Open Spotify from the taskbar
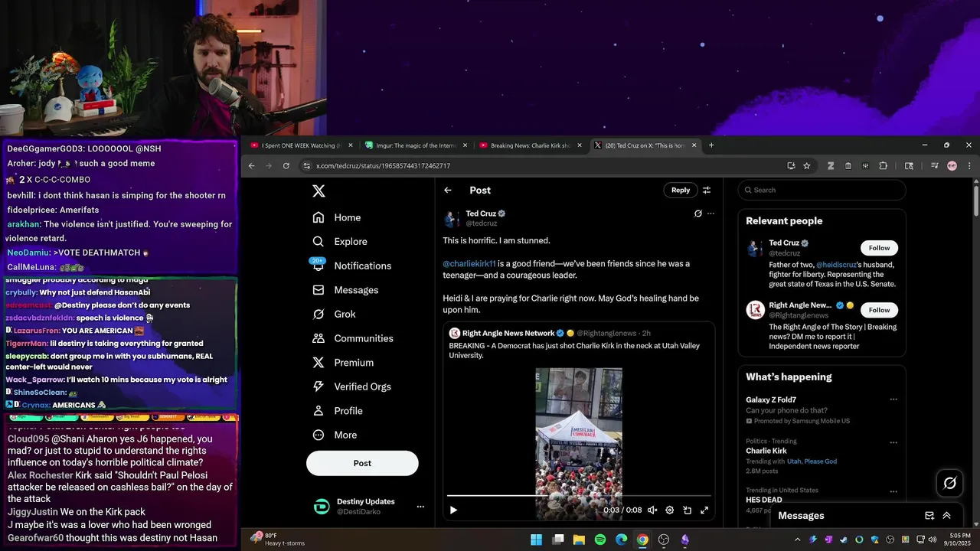The image size is (980, 551). [600, 540]
